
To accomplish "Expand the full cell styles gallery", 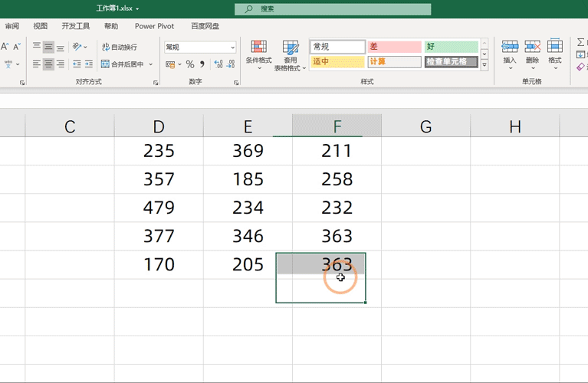I will click(x=485, y=65).
